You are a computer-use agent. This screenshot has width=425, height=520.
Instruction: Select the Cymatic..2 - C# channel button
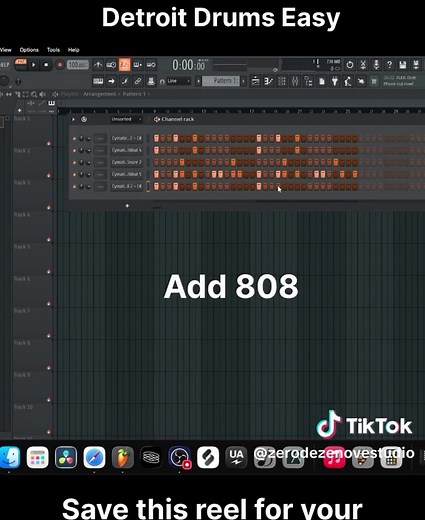click(x=126, y=138)
